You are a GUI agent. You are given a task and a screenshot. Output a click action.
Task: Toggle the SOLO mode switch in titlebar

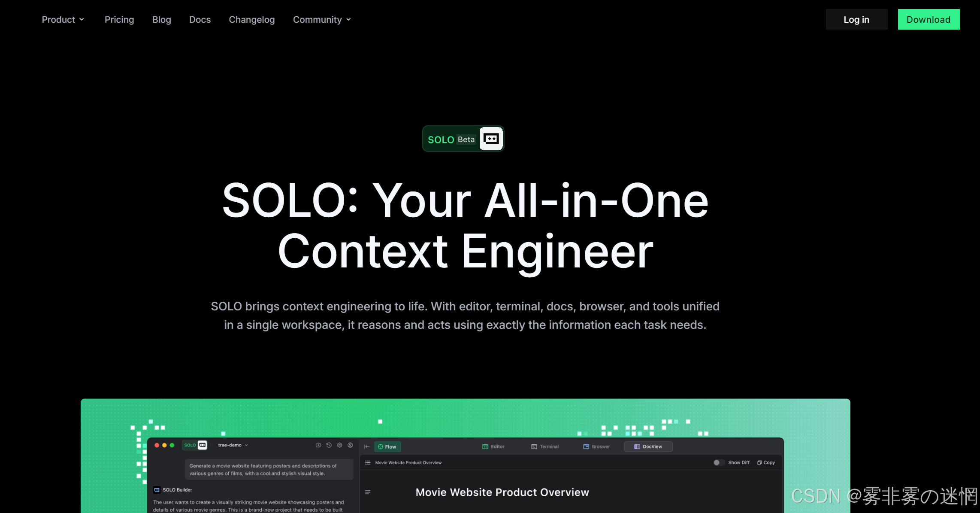click(x=195, y=445)
